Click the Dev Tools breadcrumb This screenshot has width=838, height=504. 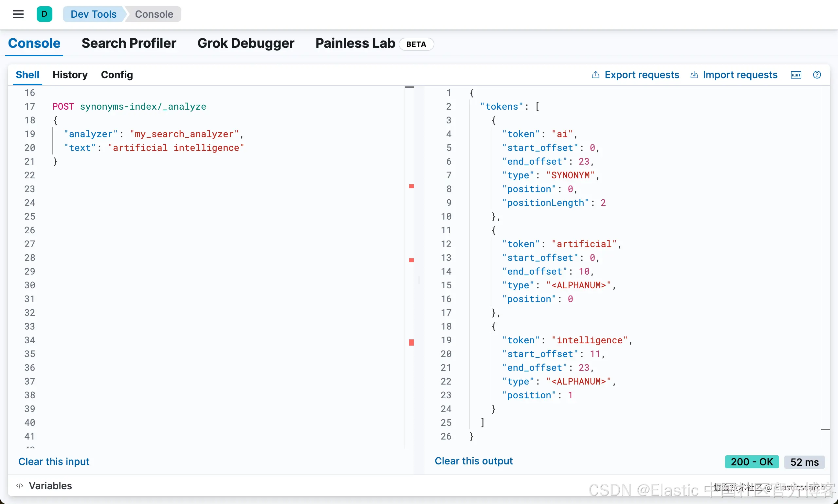click(93, 14)
